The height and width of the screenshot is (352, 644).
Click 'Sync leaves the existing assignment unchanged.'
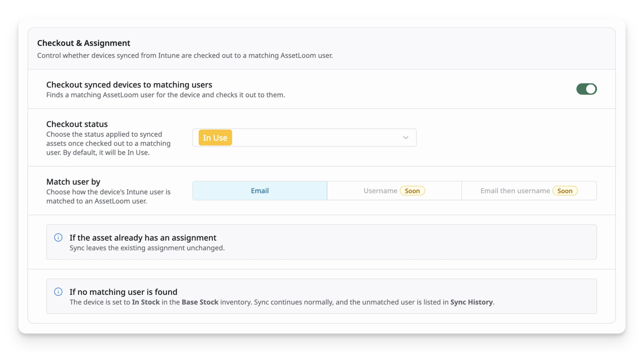pyautogui.click(x=147, y=248)
